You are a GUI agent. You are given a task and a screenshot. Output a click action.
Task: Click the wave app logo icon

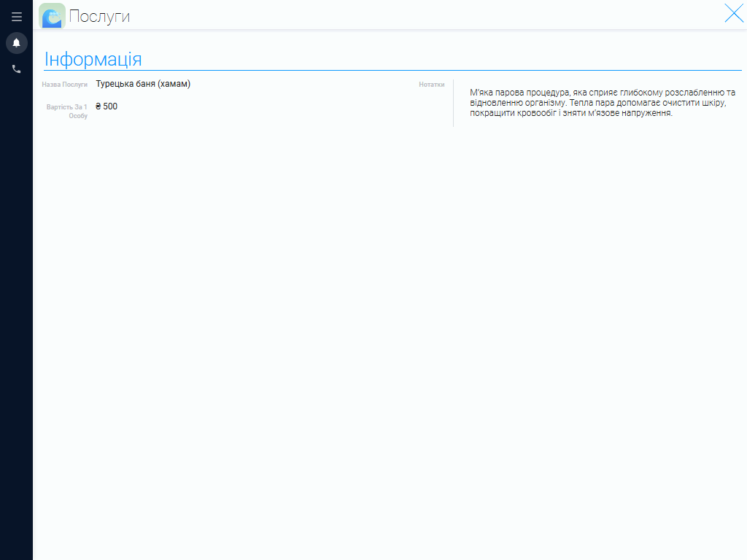click(x=52, y=16)
